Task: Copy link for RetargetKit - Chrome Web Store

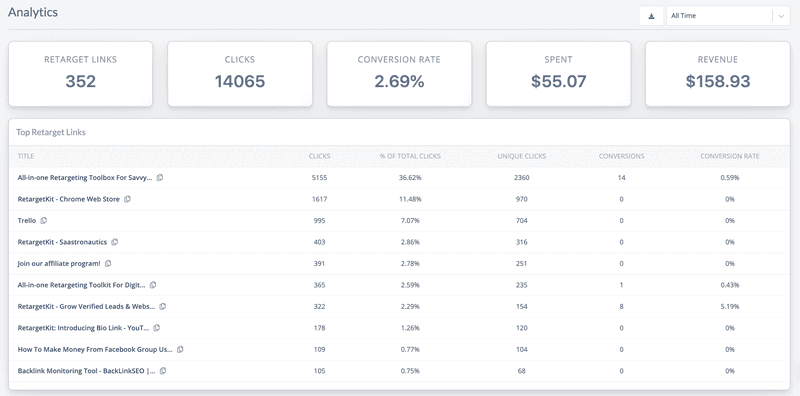Action: (x=127, y=199)
